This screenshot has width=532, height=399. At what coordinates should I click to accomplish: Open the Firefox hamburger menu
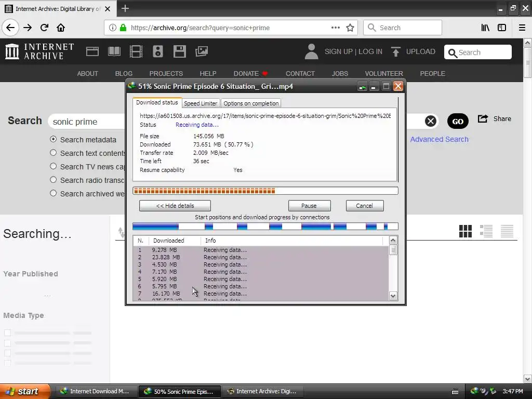point(522,28)
